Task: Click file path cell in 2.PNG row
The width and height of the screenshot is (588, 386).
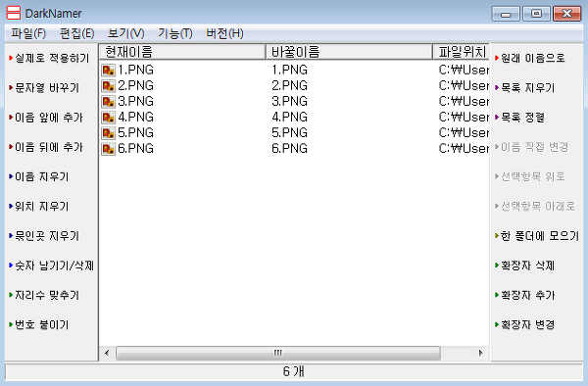Action: coord(464,86)
